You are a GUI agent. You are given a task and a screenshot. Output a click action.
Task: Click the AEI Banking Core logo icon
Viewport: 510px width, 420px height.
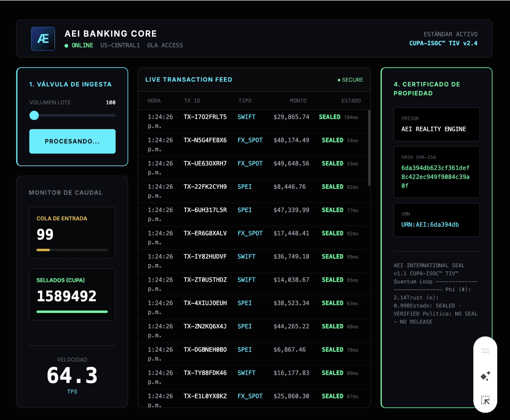coord(43,39)
